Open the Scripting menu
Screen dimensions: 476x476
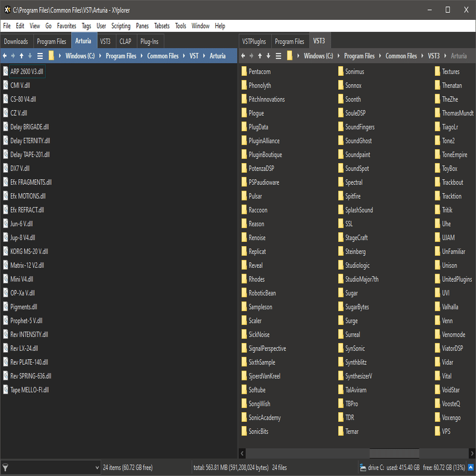pos(121,26)
